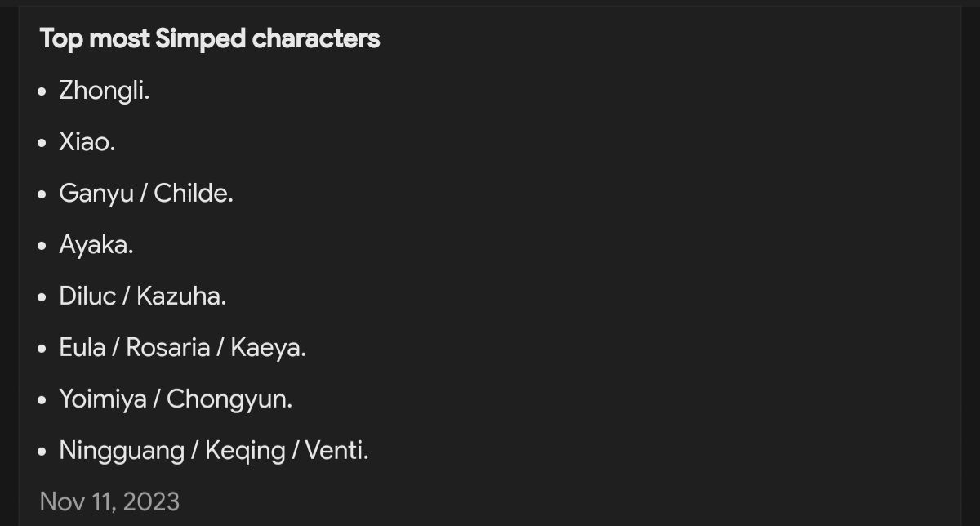Image resolution: width=980 pixels, height=526 pixels.
Task: Click the bullet point beside Ayaka
Action: tap(42, 246)
